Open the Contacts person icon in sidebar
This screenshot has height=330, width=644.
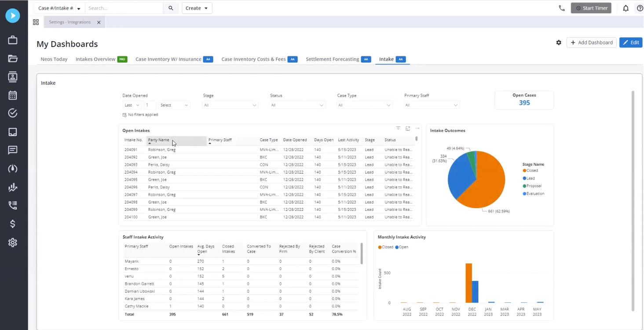[x=13, y=77]
